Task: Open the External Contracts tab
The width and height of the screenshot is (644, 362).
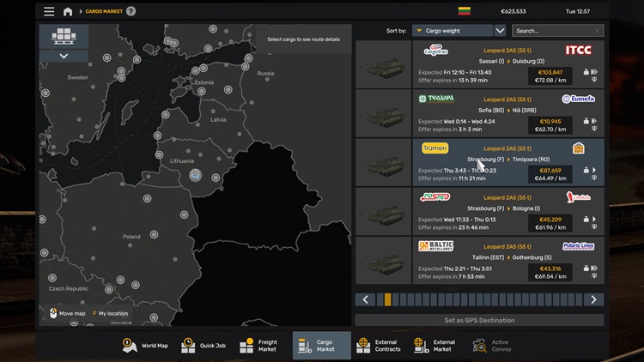Action: 379,345
